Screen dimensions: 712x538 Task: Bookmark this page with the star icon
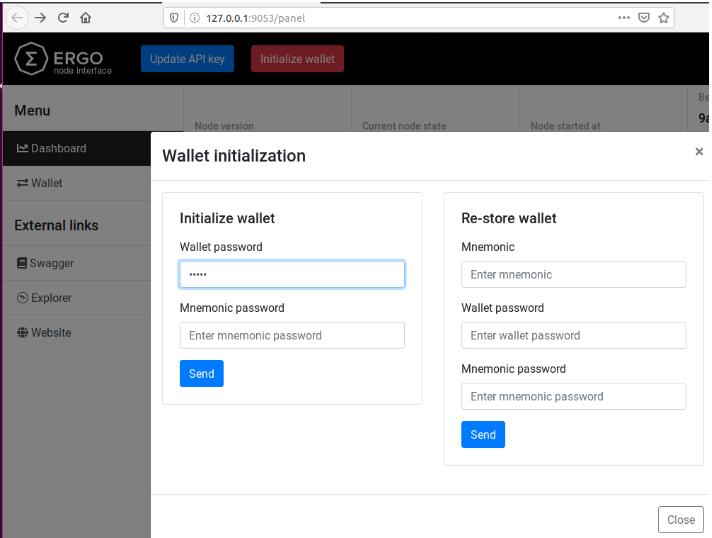click(x=663, y=17)
